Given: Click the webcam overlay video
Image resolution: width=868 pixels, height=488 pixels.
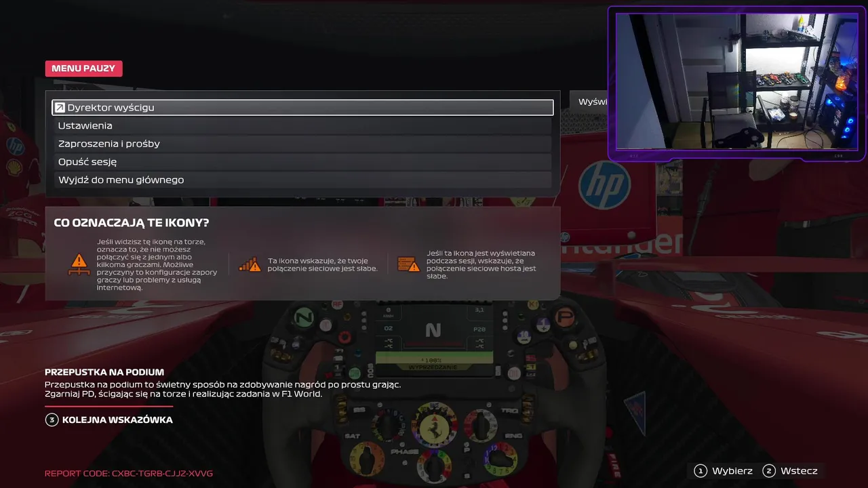Looking at the screenshot, I should pyautogui.click(x=737, y=81).
